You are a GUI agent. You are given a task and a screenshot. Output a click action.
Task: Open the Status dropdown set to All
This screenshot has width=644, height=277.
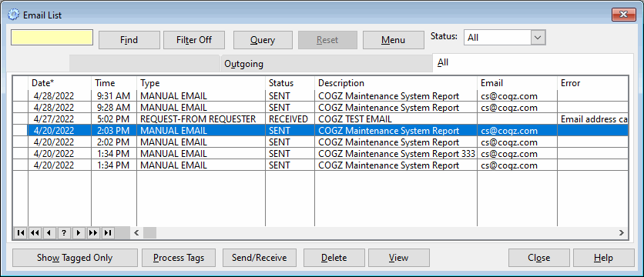505,38
